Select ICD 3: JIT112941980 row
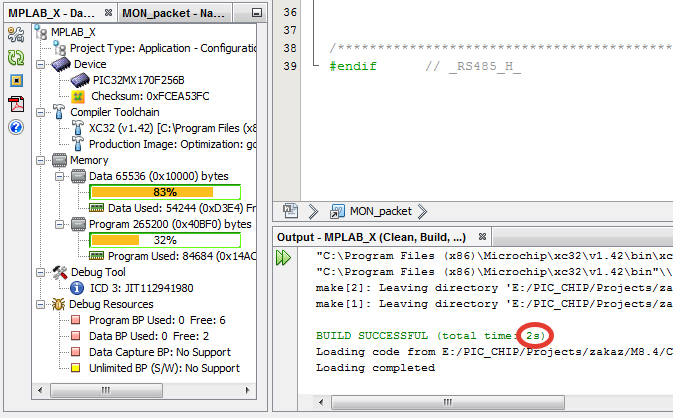 pos(142,288)
